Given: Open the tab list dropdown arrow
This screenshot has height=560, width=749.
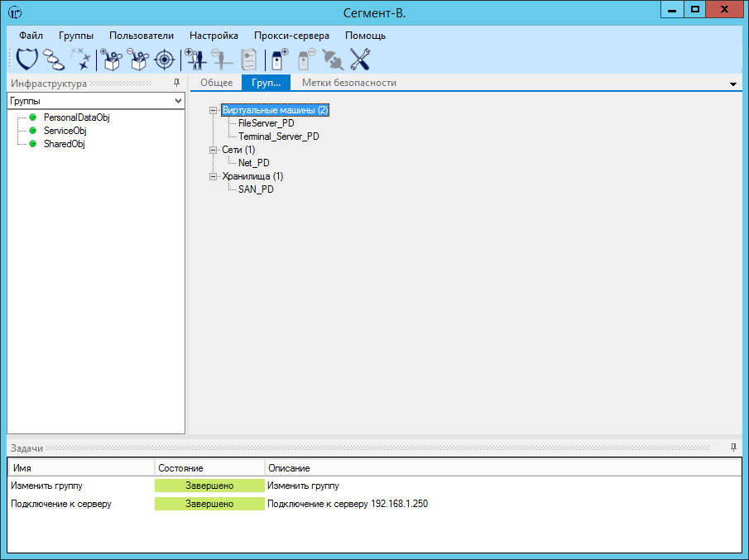Looking at the screenshot, I should pos(733,84).
